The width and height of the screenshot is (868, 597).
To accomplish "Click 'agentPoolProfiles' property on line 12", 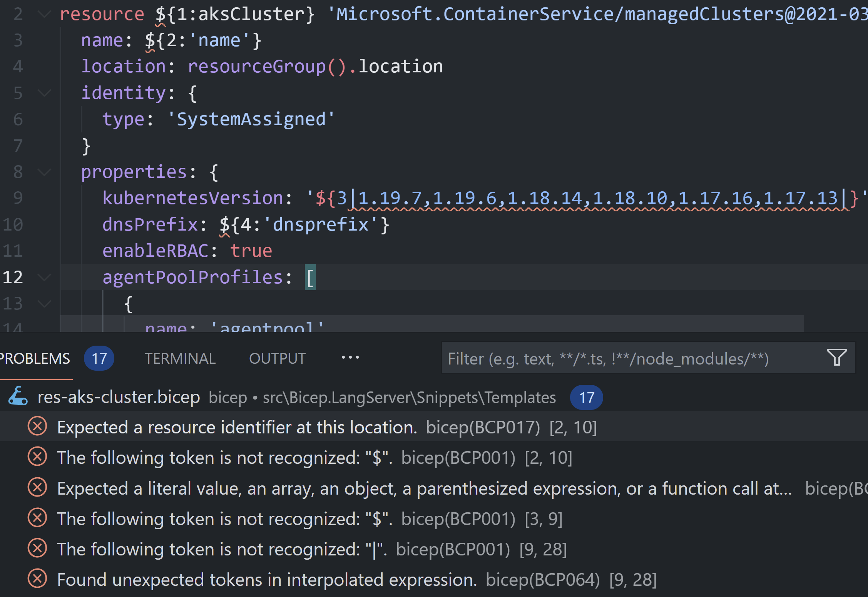I will click(x=193, y=277).
